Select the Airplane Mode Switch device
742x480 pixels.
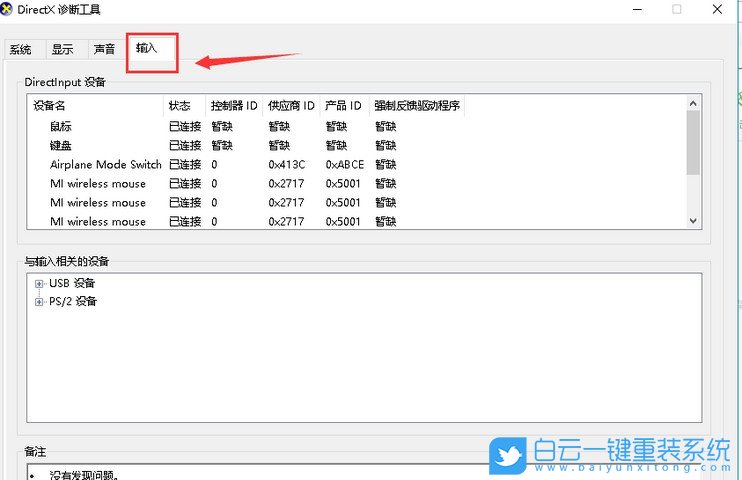[105, 165]
